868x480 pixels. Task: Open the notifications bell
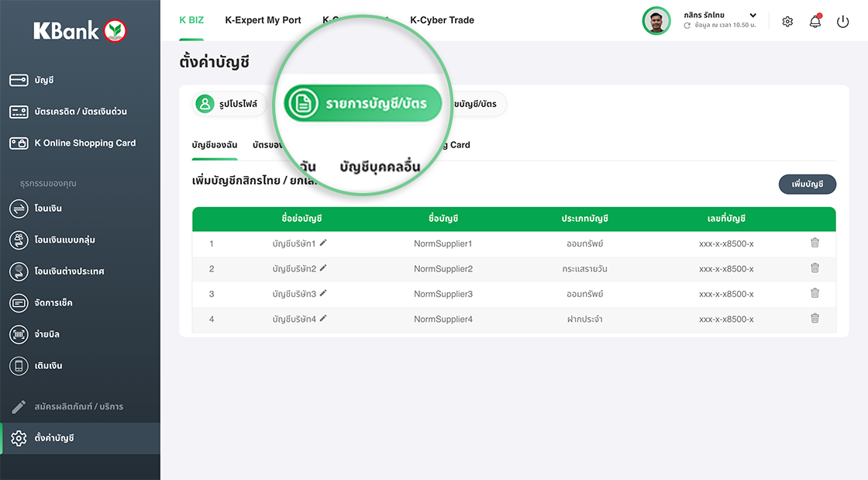point(815,22)
